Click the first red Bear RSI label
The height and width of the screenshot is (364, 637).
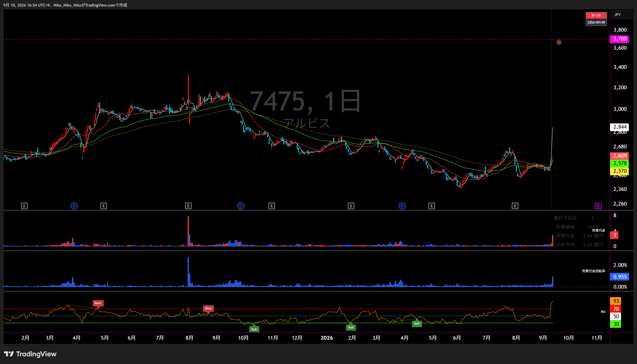[98, 303]
